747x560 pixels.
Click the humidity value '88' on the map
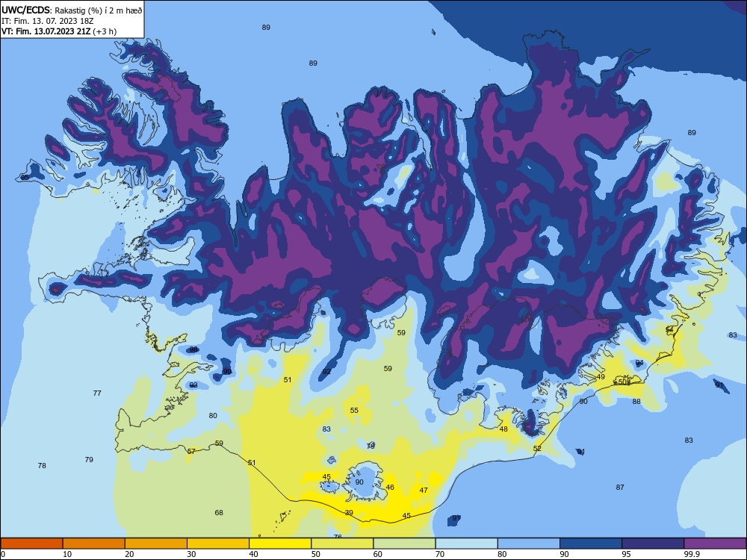tap(636, 401)
